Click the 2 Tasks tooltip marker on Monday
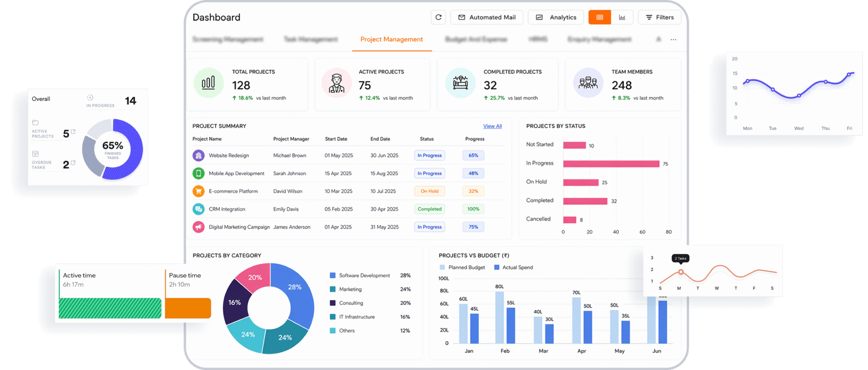Image resolution: width=868 pixels, height=370 pixels. [680, 272]
